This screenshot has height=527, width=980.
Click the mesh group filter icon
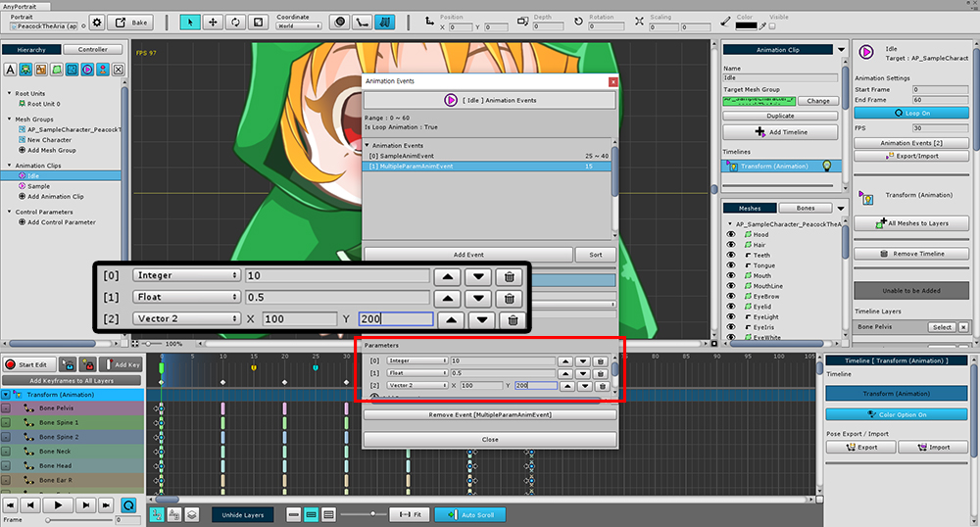click(x=72, y=70)
